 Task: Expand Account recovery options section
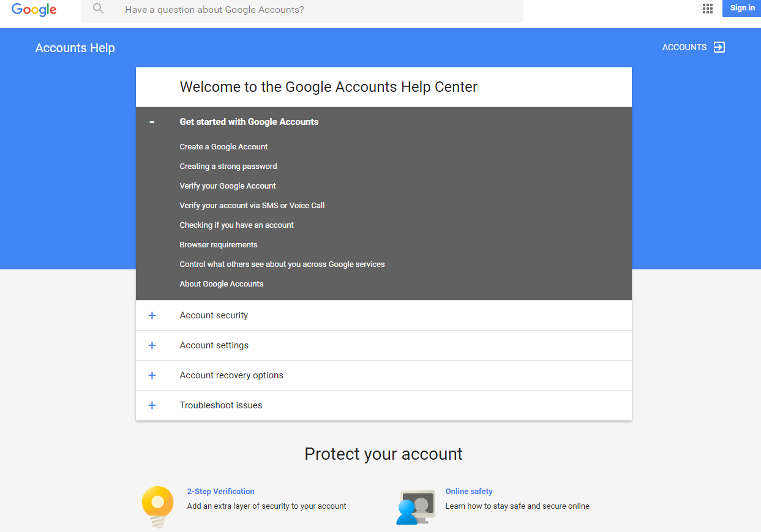click(152, 375)
